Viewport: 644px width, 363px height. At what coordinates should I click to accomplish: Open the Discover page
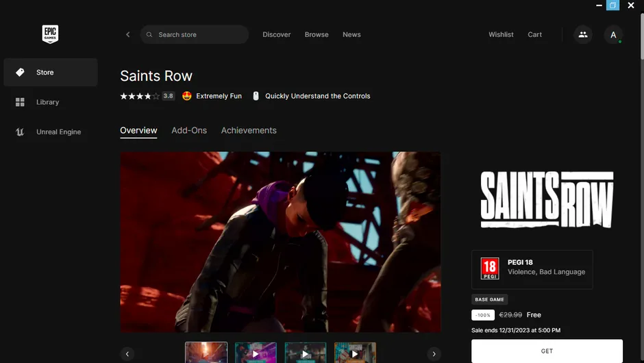[x=277, y=35]
